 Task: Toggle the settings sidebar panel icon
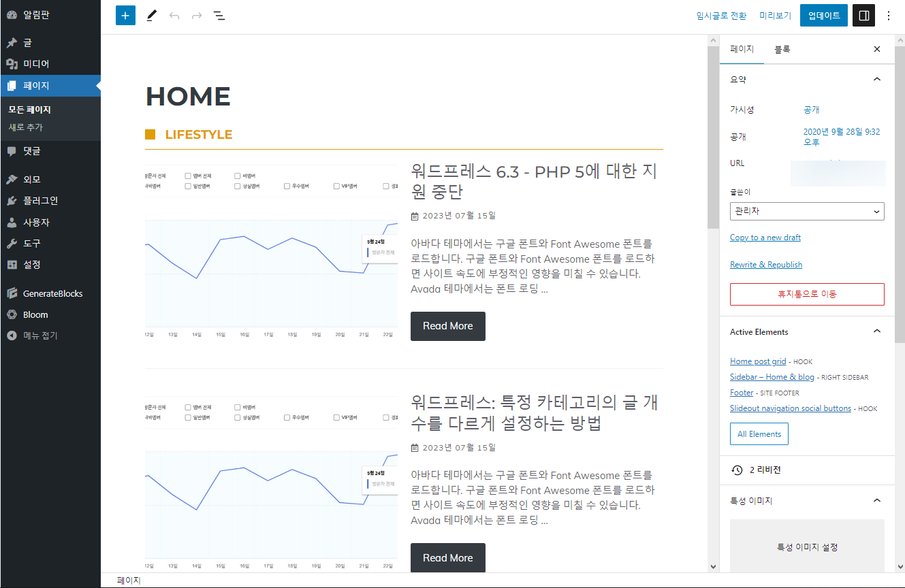tap(863, 15)
